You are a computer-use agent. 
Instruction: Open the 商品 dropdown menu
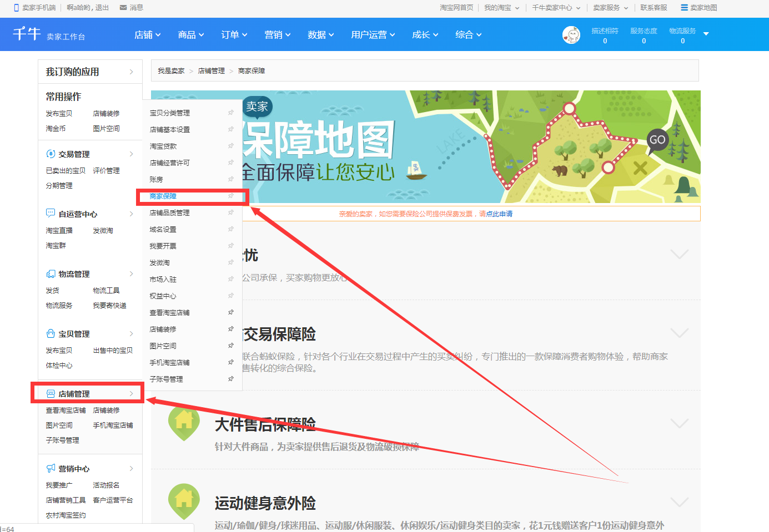(191, 34)
